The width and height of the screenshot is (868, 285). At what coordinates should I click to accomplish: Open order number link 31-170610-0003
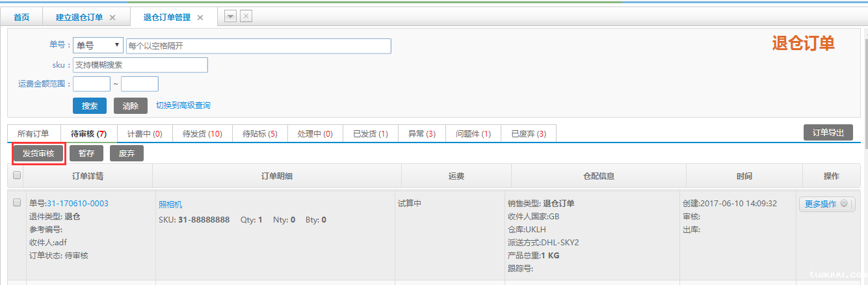[x=77, y=204]
